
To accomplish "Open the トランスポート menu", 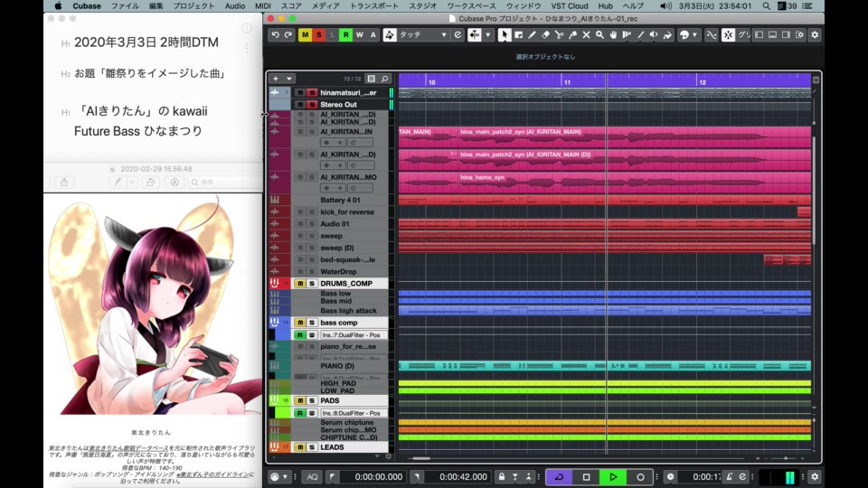I will [373, 6].
